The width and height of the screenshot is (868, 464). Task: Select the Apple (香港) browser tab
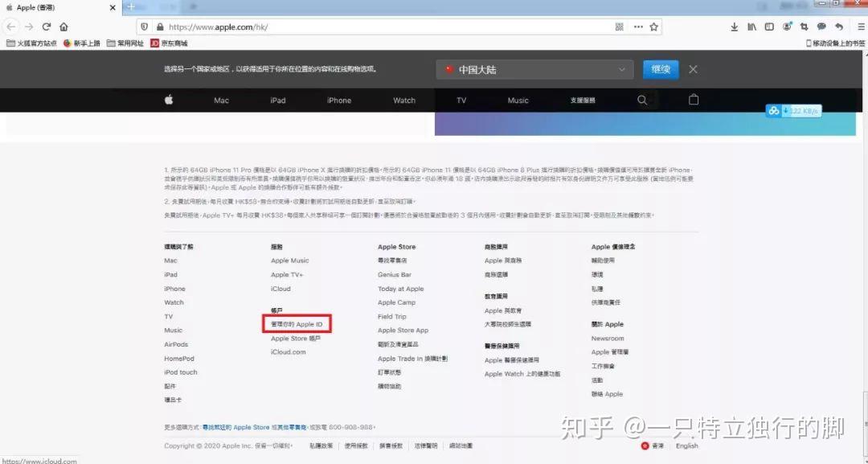click(x=59, y=8)
